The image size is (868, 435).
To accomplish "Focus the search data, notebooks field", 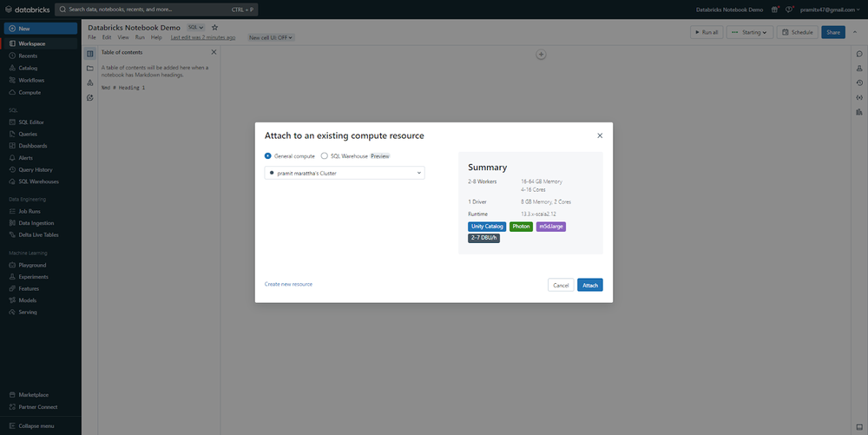I will (156, 10).
